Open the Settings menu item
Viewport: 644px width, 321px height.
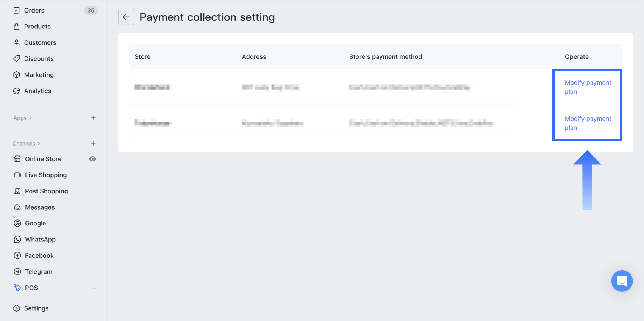pyautogui.click(x=36, y=308)
